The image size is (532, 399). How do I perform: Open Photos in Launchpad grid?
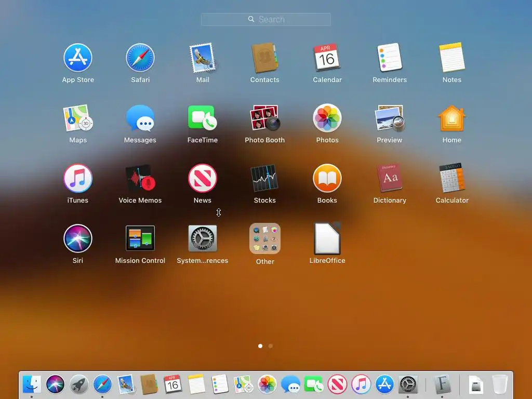(327, 118)
